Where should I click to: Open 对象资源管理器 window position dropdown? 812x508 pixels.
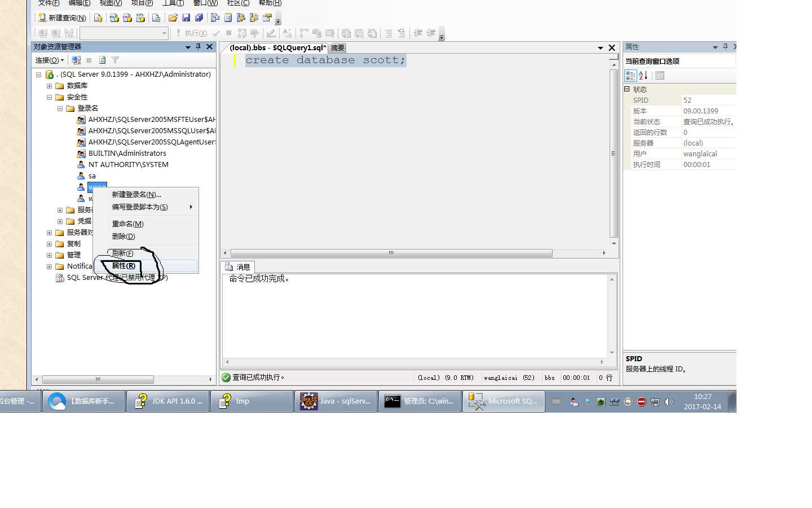[188, 47]
